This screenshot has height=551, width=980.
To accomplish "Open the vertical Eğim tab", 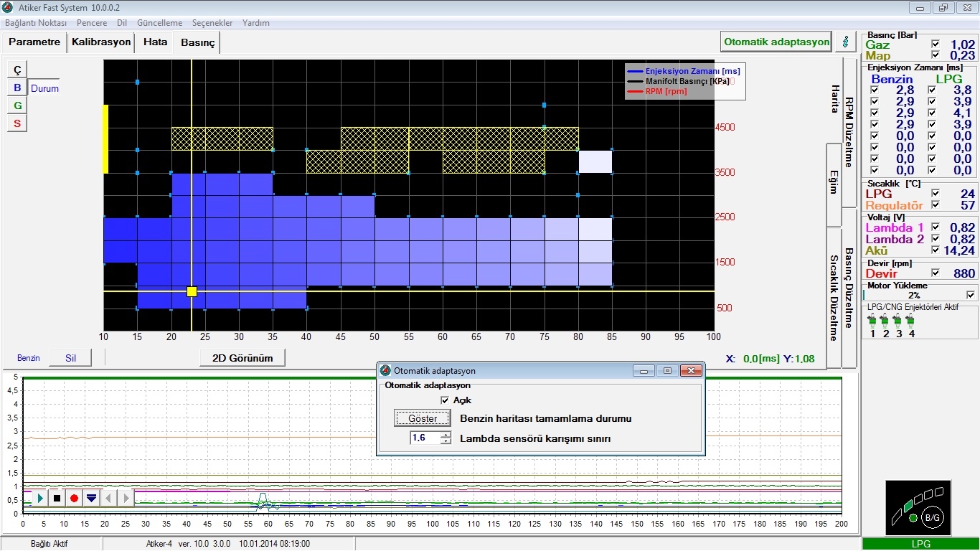I will pos(834,184).
